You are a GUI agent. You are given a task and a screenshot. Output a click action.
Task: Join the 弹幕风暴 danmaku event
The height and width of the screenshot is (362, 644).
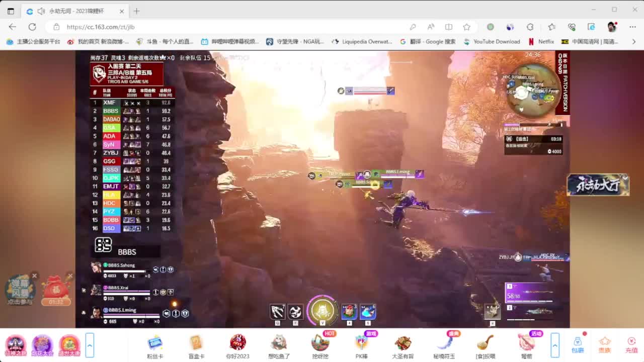(20, 291)
